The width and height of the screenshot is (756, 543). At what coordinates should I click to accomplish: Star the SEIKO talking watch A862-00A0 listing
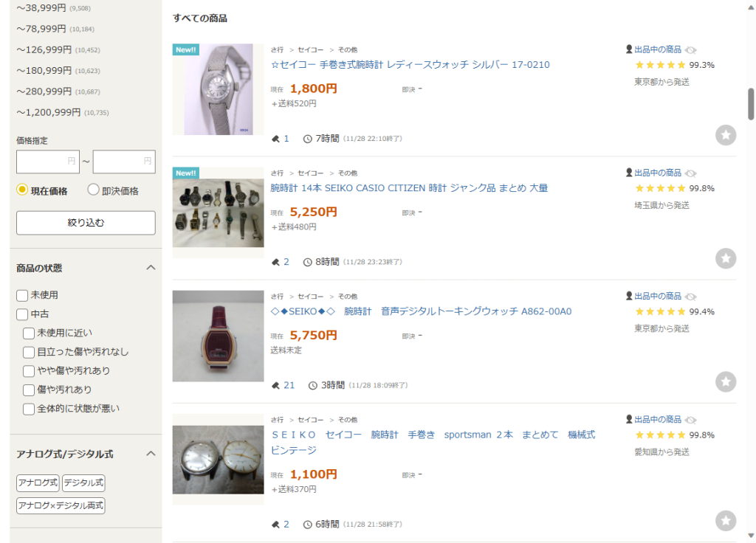725,381
